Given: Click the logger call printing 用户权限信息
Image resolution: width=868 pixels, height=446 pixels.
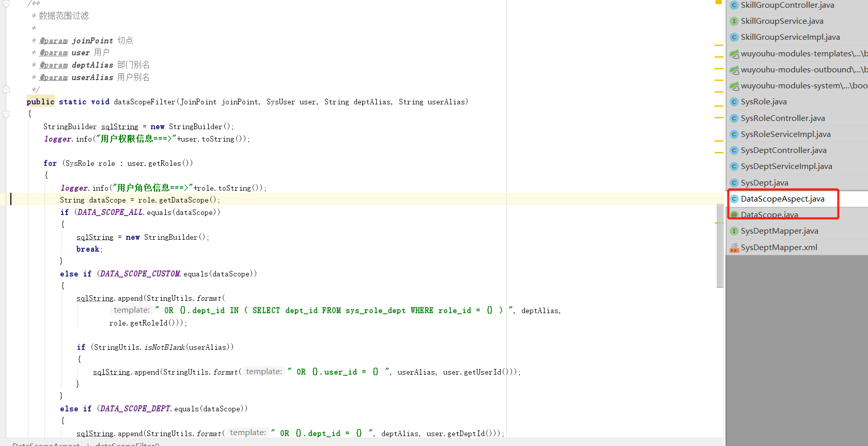Looking at the screenshot, I should (147, 139).
